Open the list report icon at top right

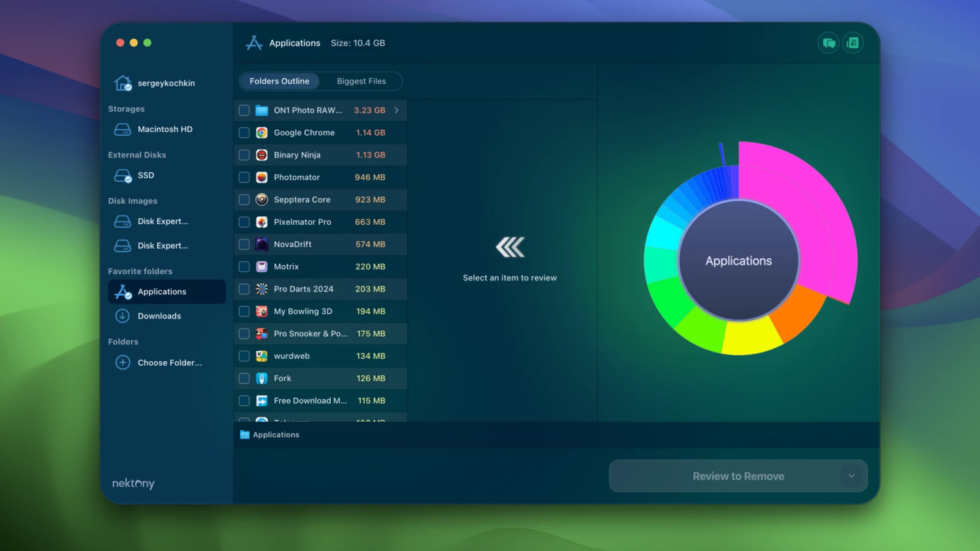[x=853, y=43]
